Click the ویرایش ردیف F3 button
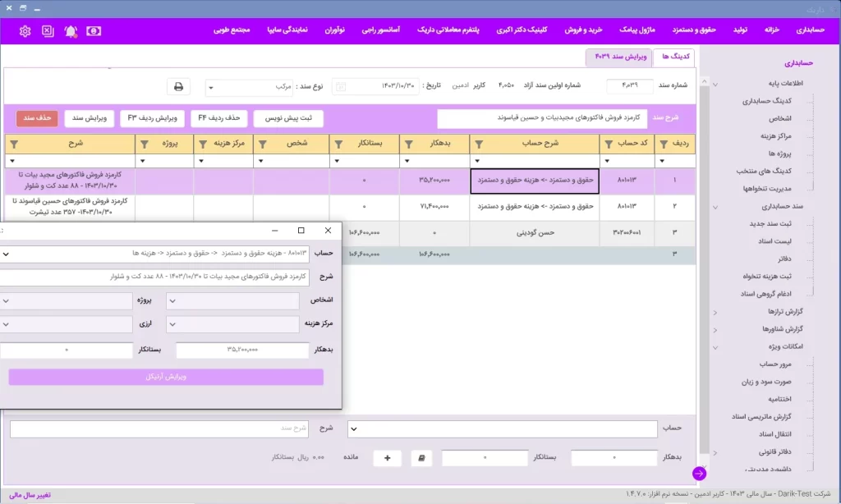 [152, 118]
